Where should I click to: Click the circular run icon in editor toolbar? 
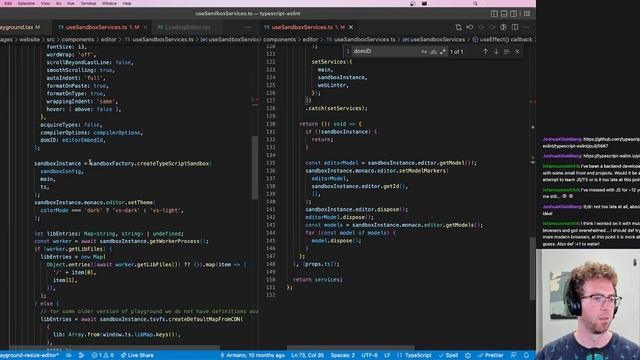(x=503, y=27)
